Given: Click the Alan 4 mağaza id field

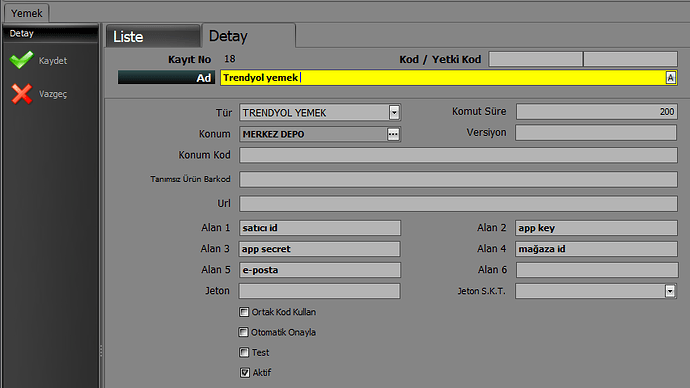Looking at the screenshot, I should (x=596, y=249).
